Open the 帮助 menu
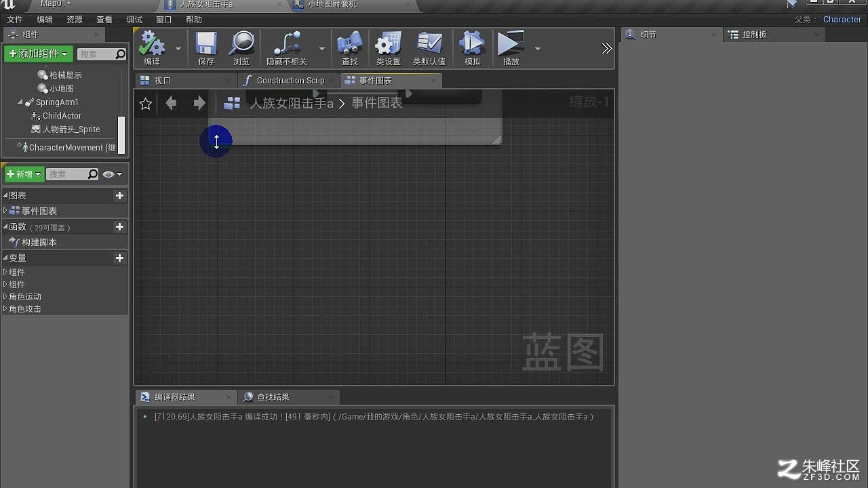The height and width of the screenshot is (488, 868). coord(194,20)
